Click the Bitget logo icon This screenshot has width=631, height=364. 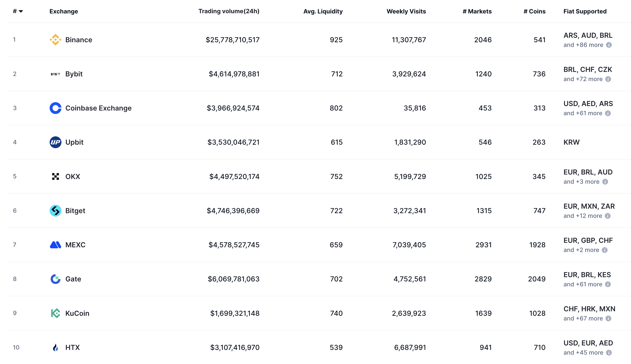point(55,211)
